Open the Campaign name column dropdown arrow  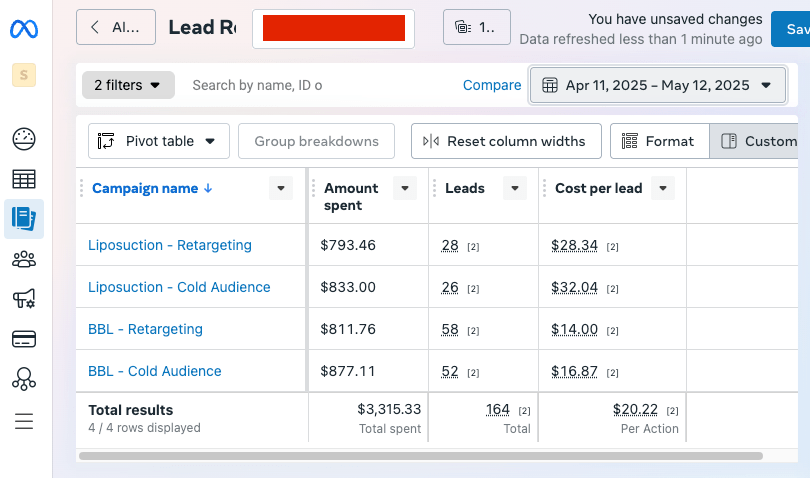click(x=281, y=188)
